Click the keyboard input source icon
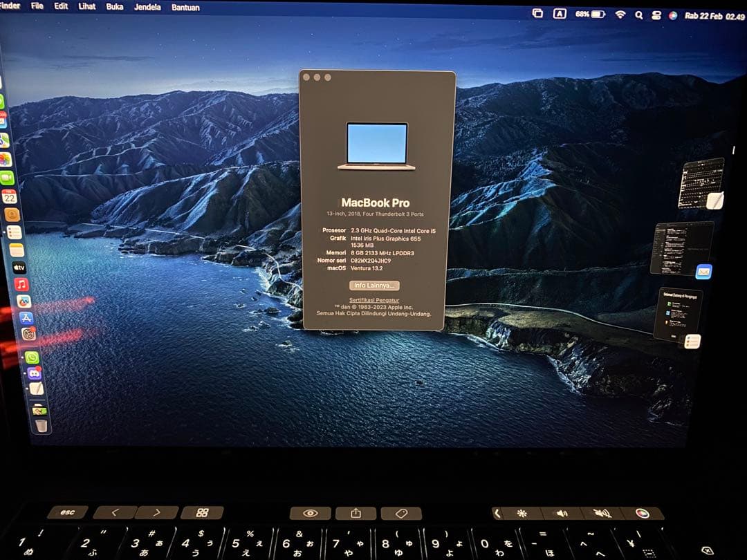 point(560,13)
